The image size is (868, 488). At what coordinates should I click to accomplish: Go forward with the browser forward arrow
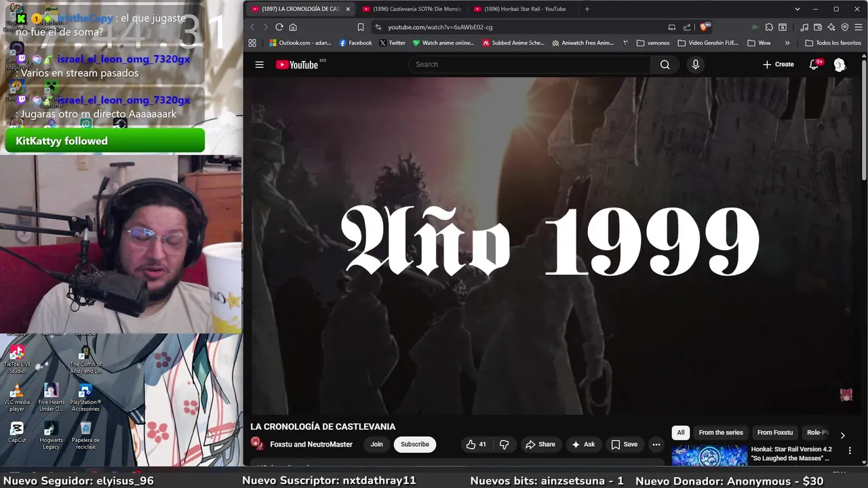tap(265, 27)
